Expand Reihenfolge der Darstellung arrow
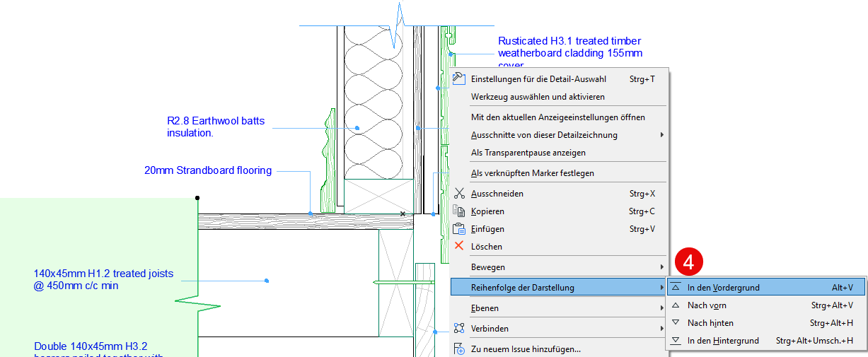The image size is (868, 357). (x=662, y=287)
